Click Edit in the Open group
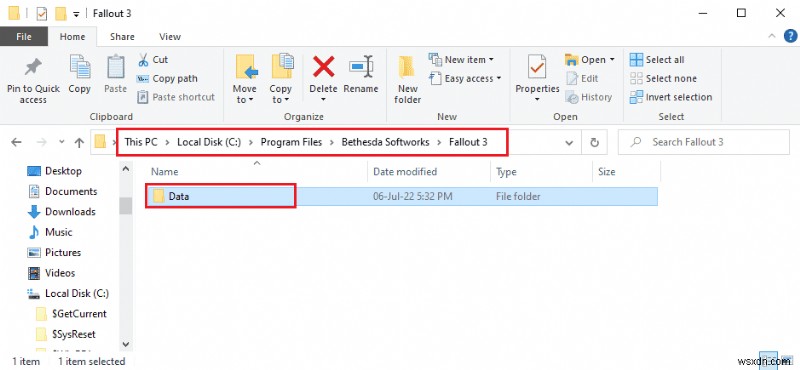Viewport: 800px width, 370px height. pos(582,79)
